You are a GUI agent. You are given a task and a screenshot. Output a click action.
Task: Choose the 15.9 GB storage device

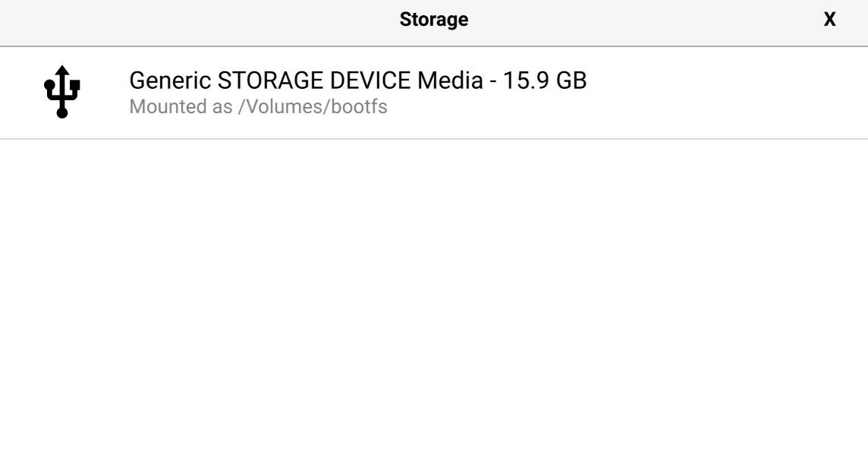coord(434,93)
